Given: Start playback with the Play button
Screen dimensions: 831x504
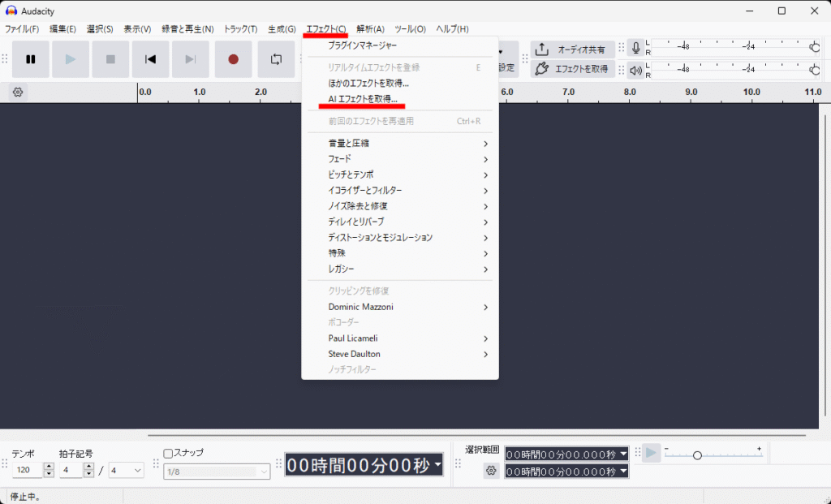Looking at the screenshot, I should 71,59.
